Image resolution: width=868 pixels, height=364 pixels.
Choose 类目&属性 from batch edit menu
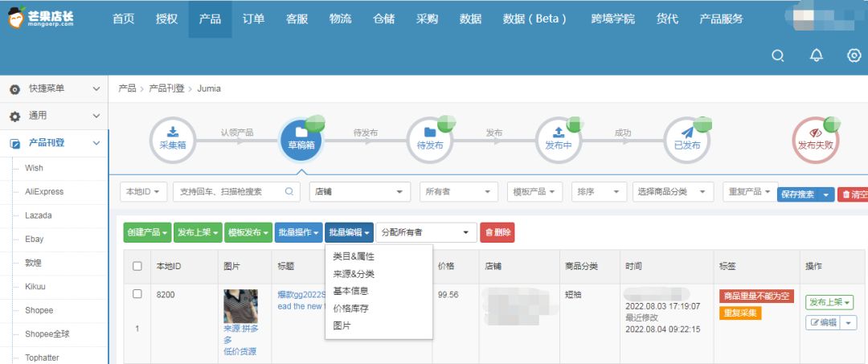pos(354,256)
